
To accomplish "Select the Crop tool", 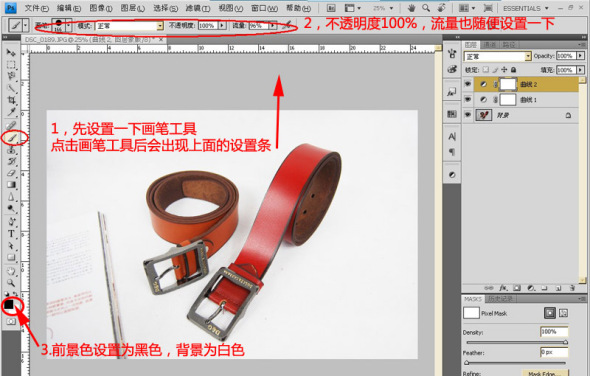I will (11, 100).
